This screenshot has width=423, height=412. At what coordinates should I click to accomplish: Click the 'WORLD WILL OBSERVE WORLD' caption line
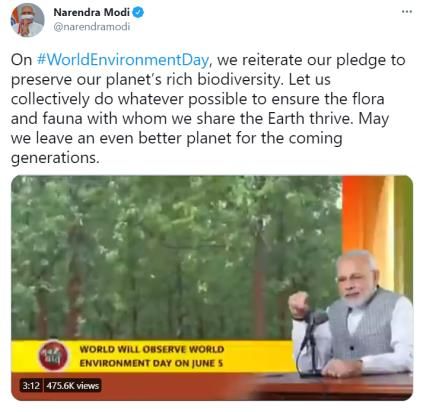click(x=152, y=349)
